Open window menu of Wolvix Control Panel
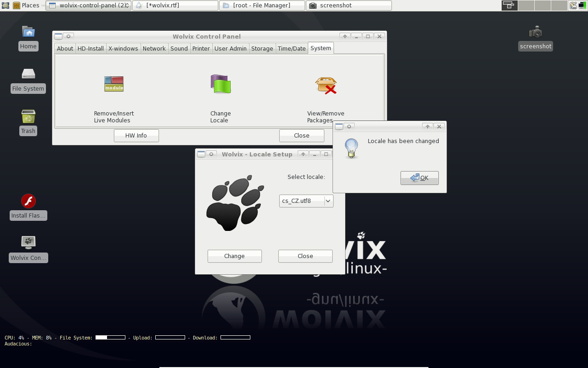588x368 pixels. point(58,36)
